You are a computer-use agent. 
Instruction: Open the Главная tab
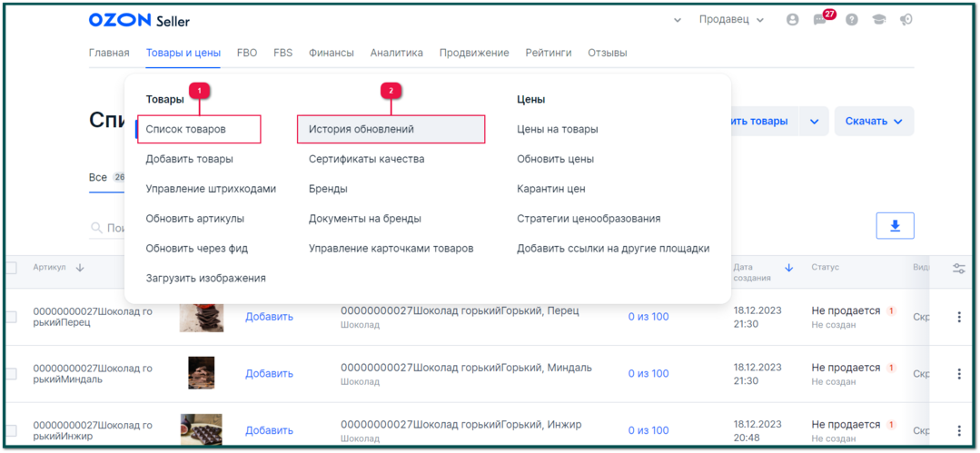[x=109, y=54]
